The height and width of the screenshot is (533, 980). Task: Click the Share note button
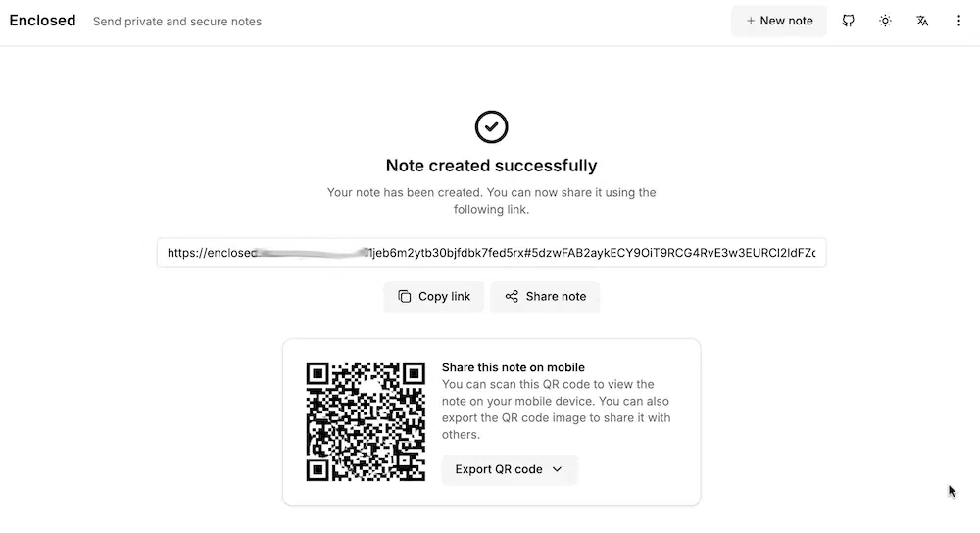[x=545, y=296]
